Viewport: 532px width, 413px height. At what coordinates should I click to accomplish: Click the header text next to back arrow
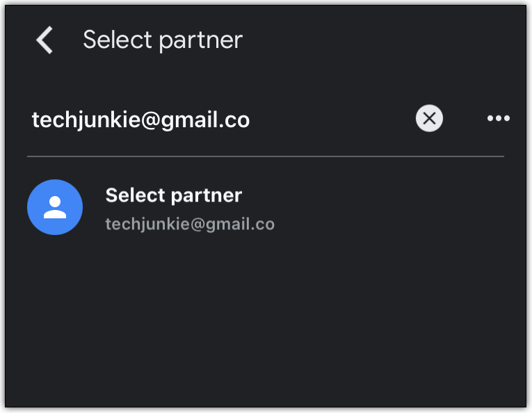pos(163,40)
